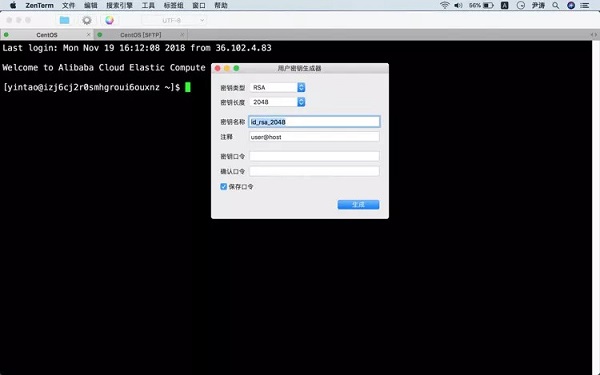Viewport: 600px width, 375px height.
Task: Click the Last login text line
Action: tap(137, 48)
